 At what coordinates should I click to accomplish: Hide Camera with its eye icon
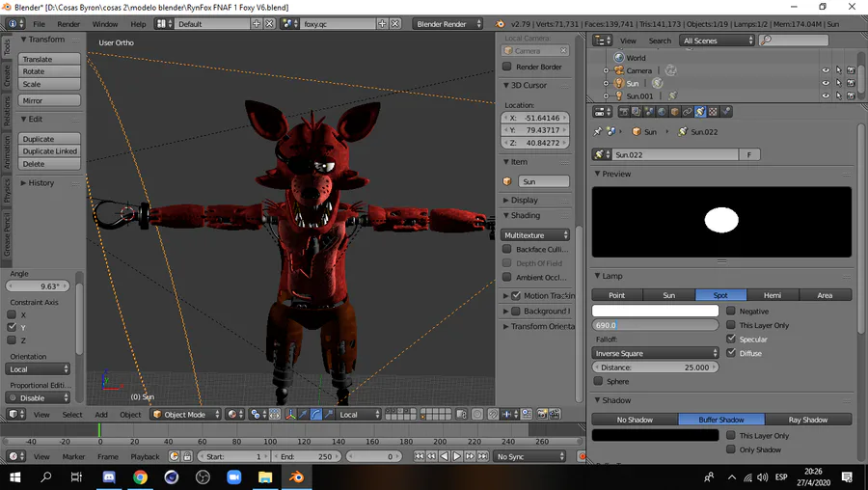pyautogui.click(x=826, y=70)
